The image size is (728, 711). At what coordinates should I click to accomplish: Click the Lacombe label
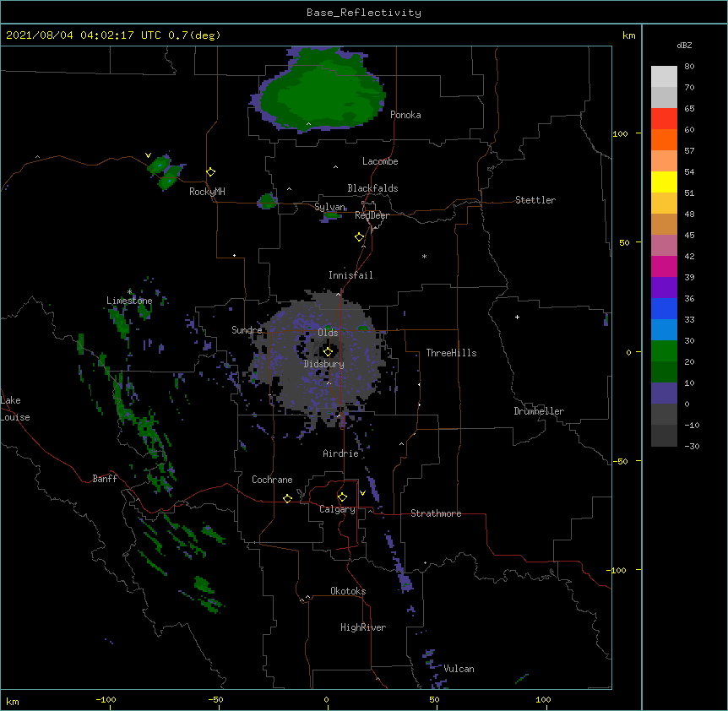(380, 161)
